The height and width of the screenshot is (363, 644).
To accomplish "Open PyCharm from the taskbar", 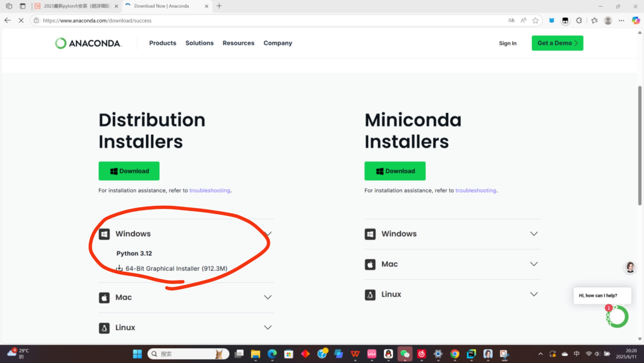I will coord(471,354).
